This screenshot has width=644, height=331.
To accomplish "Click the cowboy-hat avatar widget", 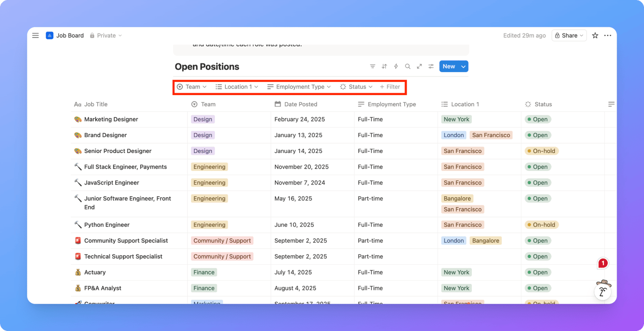I will click(x=603, y=291).
